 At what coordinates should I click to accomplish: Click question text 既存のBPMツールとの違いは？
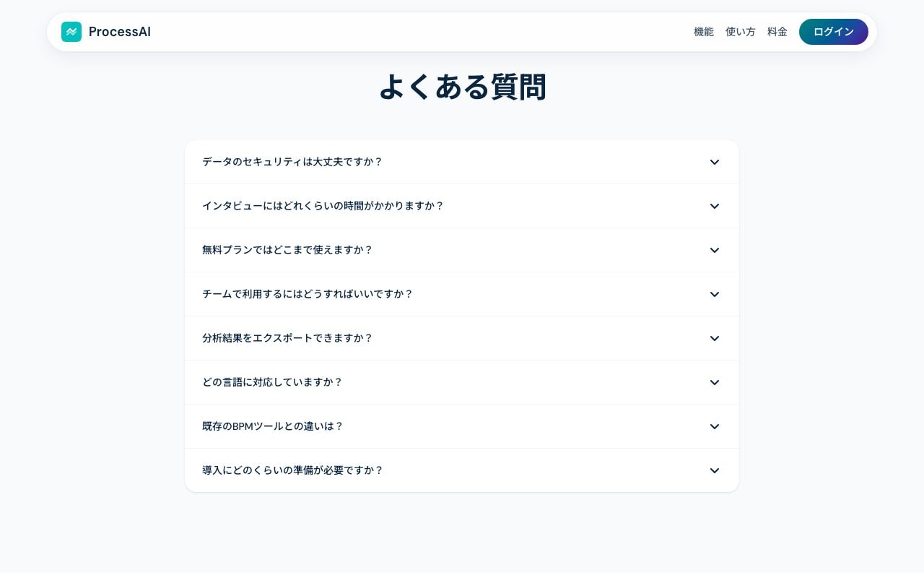(x=273, y=426)
